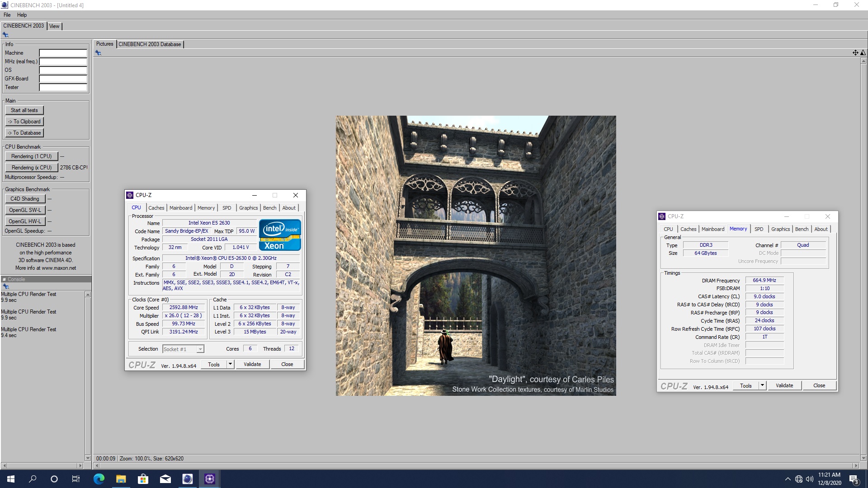Image resolution: width=868 pixels, height=488 pixels.
Task: Click the pin icon in Console panel
Action: tap(5, 286)
